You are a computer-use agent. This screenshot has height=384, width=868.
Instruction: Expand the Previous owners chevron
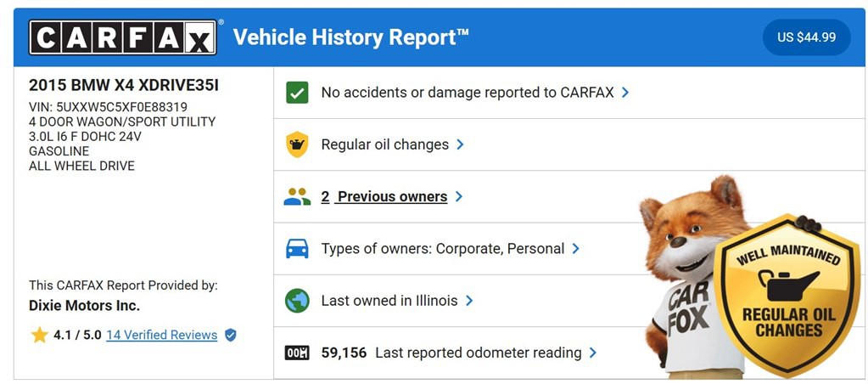(458, 197)
